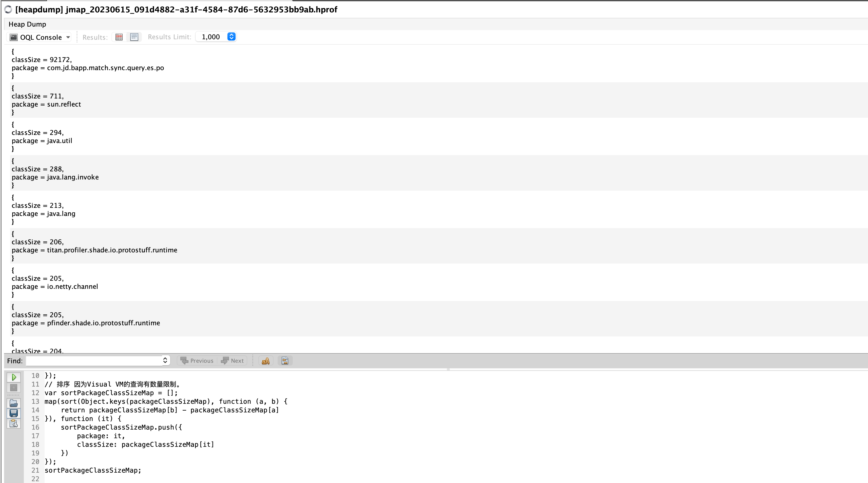Click the Next find button

pyautogui.click(x=233, y=361)
